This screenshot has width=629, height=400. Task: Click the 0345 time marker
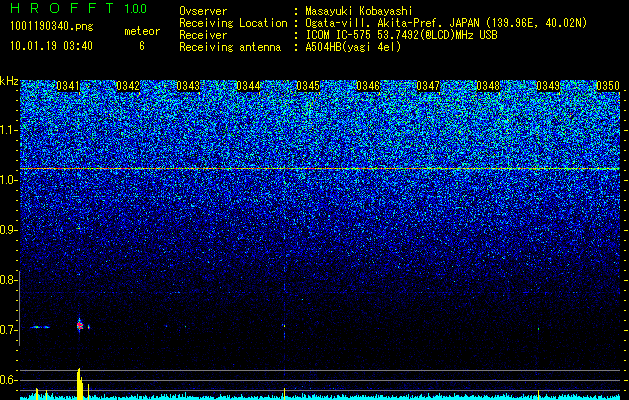(x=308, y=86)
